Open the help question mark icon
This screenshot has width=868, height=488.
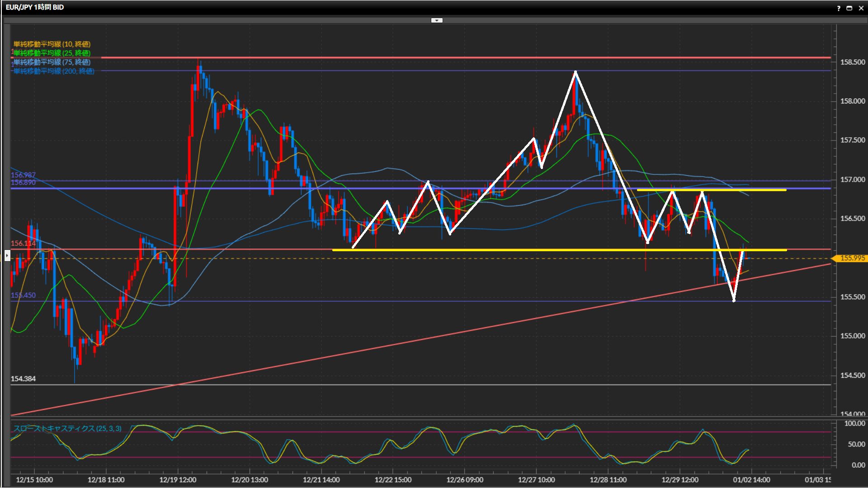click(x=839, y=8)
